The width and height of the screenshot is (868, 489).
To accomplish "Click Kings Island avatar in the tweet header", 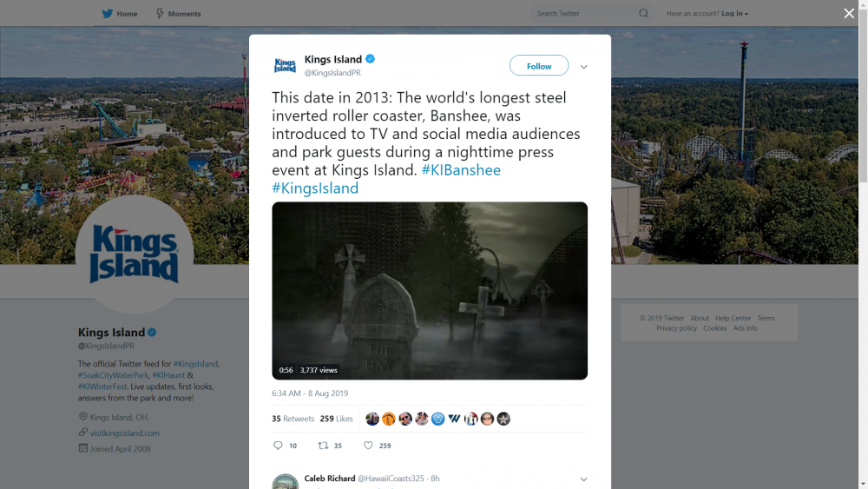I will 285,65.
